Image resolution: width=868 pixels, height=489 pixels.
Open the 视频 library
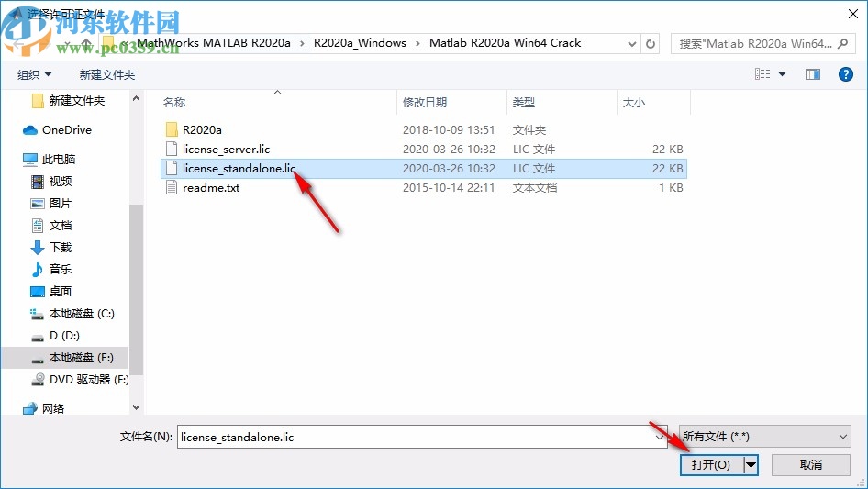coord(51,182)
